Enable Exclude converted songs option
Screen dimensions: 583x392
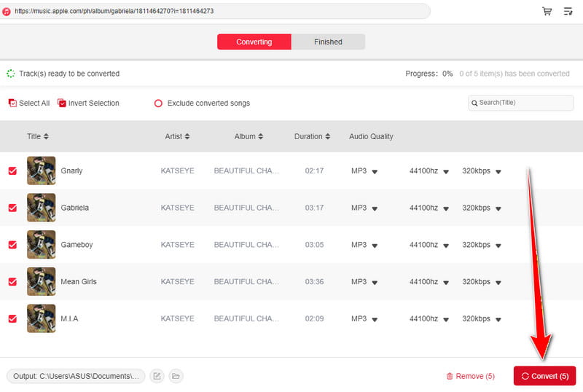coord(158,103)
